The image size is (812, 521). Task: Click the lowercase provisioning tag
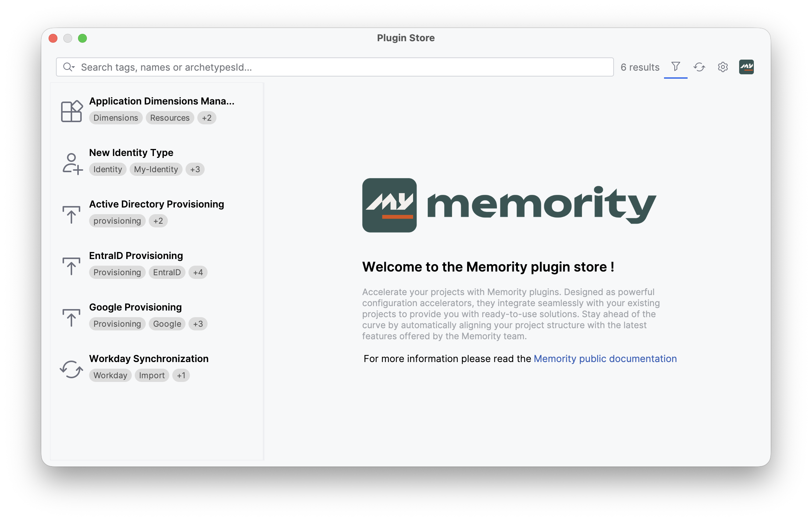[x=117, y=221]
